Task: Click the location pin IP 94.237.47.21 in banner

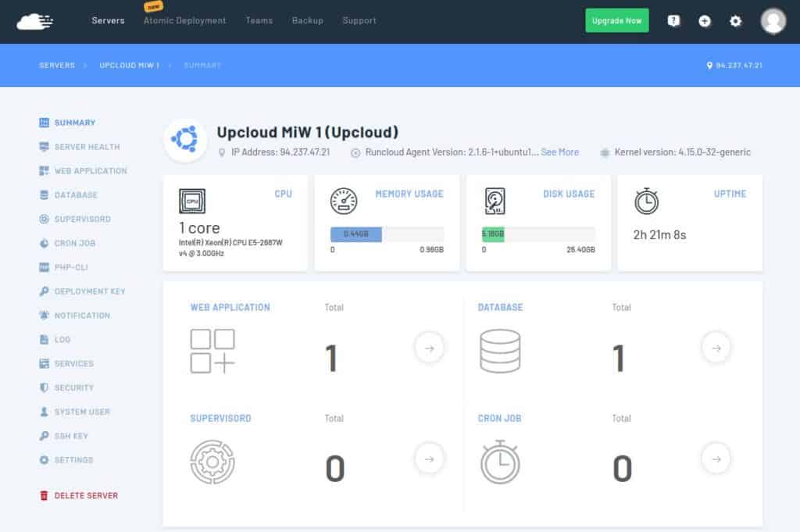Action: pyautogui.click(x=734, y=66)
